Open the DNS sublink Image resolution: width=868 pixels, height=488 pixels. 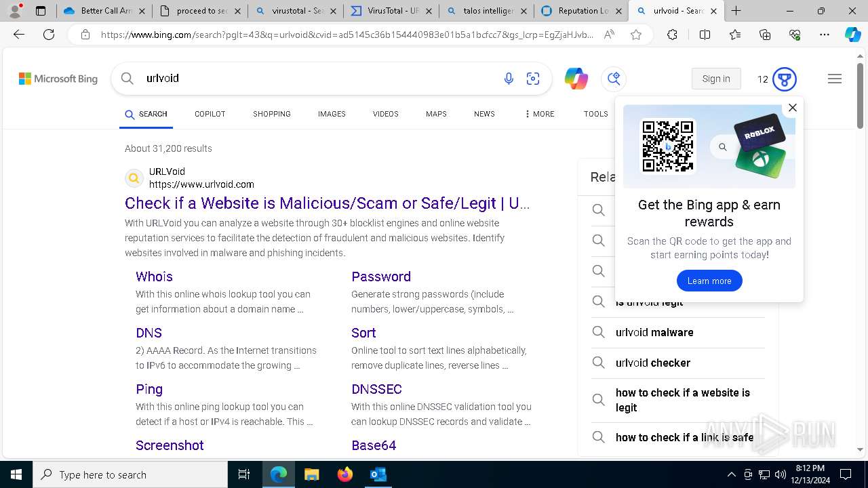(x=149, y=333)
